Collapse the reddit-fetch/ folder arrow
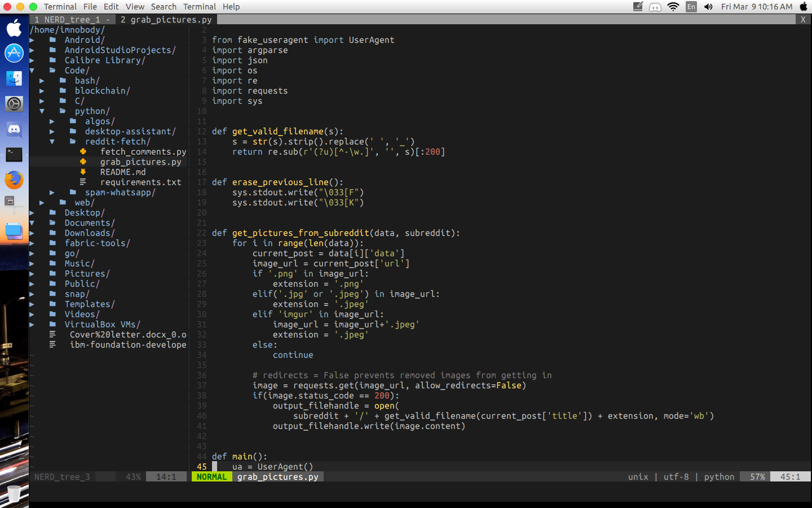The height and width of the screenshot is (508, 812). 52,142
